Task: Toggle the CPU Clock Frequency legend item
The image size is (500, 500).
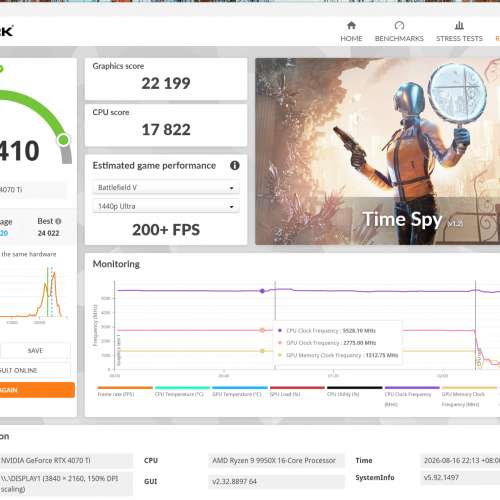Action: tap(412, 397)
